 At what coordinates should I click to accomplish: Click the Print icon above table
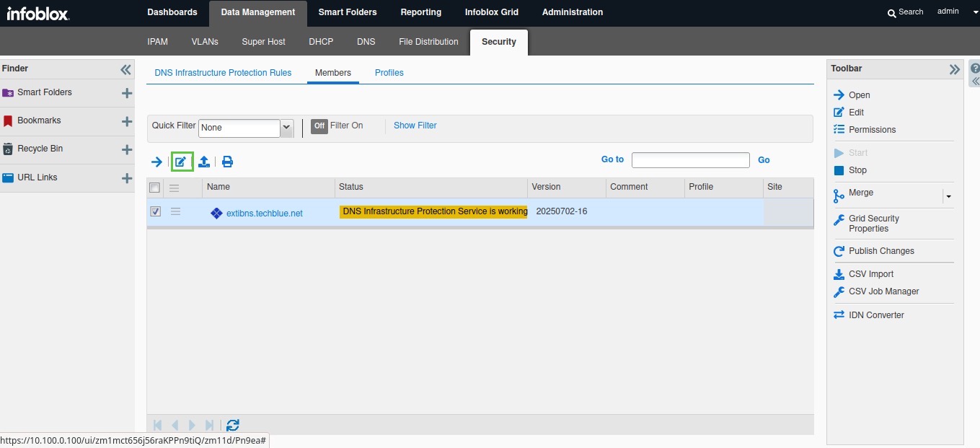(x=227, y=162)
